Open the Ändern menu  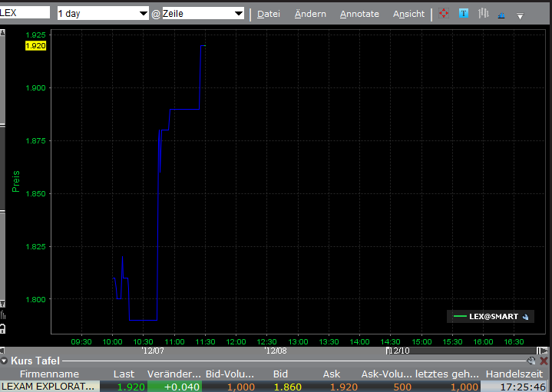310,14
